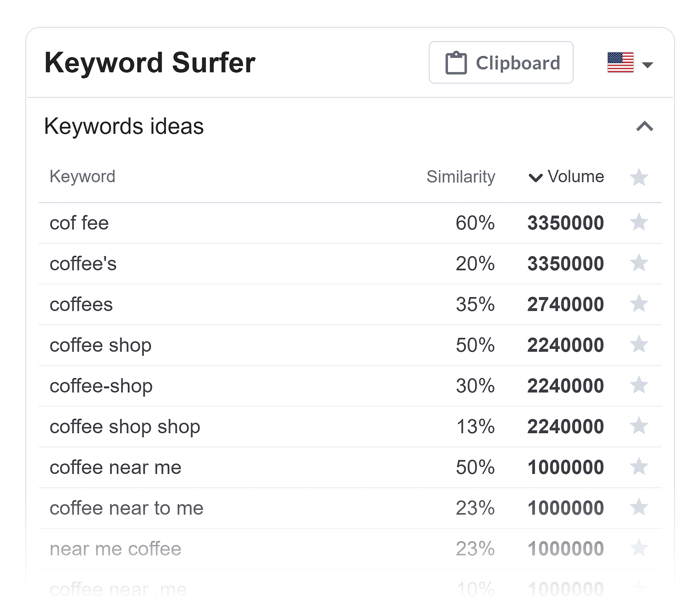The height and width of the screenshot is (610, 700).
Task: Click the 'cof fee' keyword text
Action: coord(79,223)
